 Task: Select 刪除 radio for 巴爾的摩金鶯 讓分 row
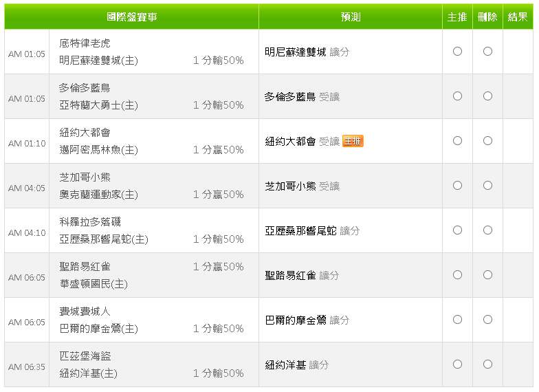[487, 320]
